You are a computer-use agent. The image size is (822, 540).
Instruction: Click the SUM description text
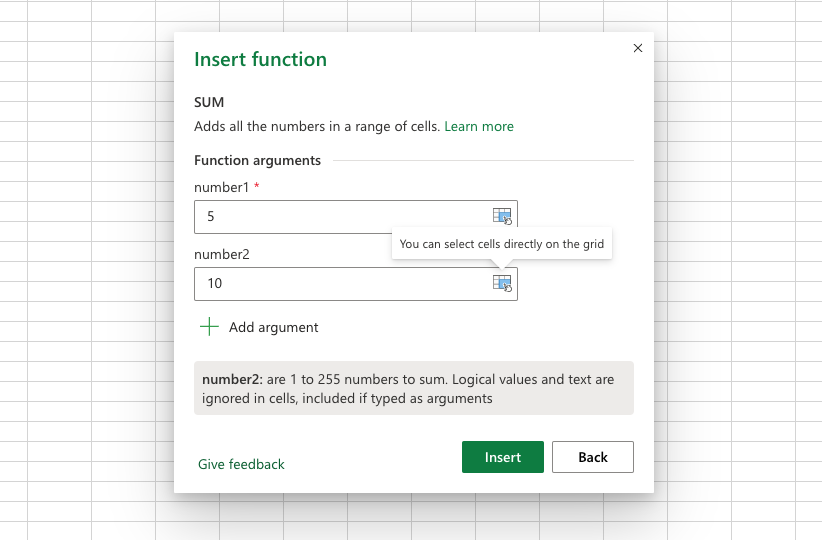click(316, 127)
